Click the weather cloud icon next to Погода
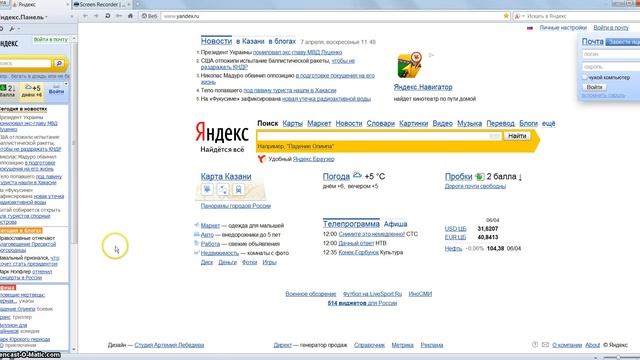The width and height of the screenshot is (640, 360). coord(357,176)
